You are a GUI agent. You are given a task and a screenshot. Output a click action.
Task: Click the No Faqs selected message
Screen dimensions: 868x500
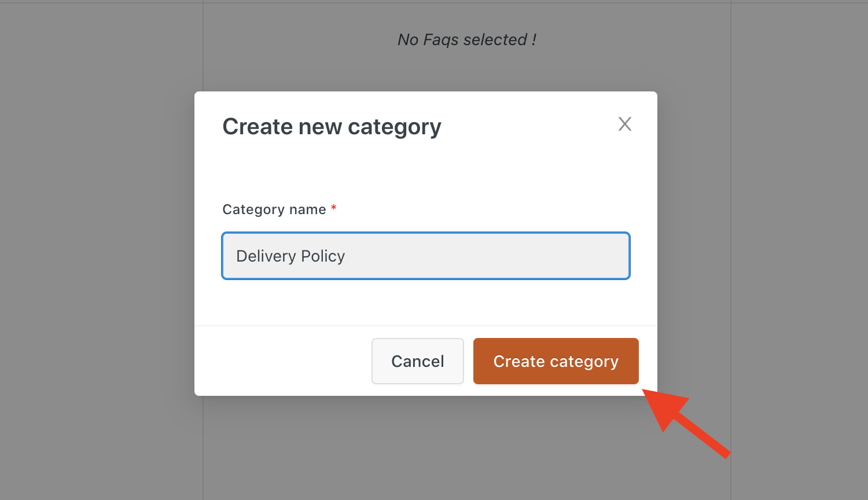467,39
